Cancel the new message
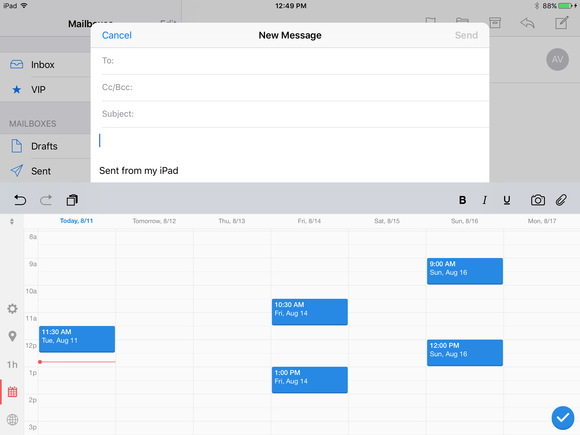The height and width of the screenshot is (435, 580). click(117, 35)
